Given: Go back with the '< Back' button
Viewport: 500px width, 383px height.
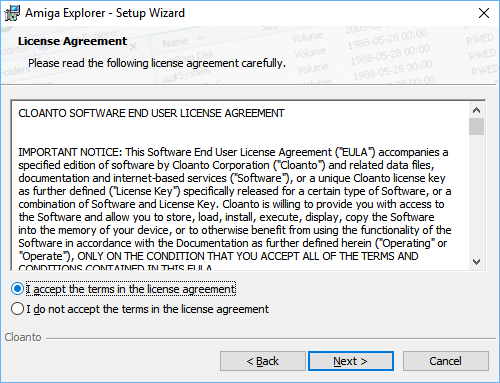Looking at the screenshot, I should (263, 361).
